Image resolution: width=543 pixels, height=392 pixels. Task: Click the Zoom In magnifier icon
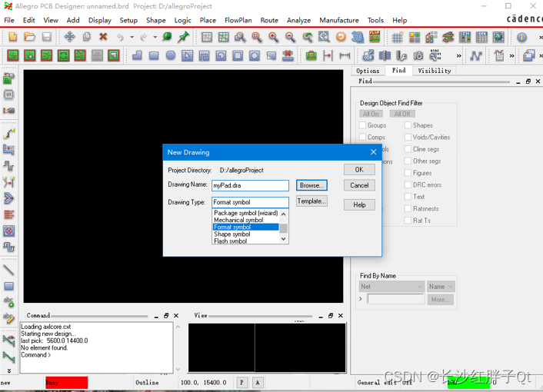(x=273, y=37)
